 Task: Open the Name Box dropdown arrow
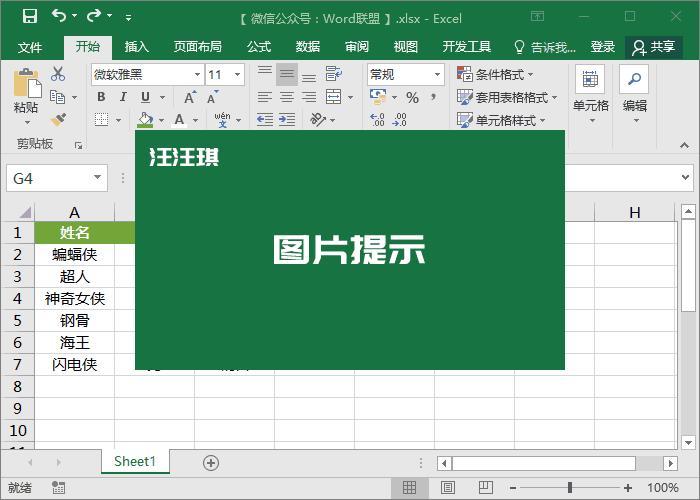point(97,177)
